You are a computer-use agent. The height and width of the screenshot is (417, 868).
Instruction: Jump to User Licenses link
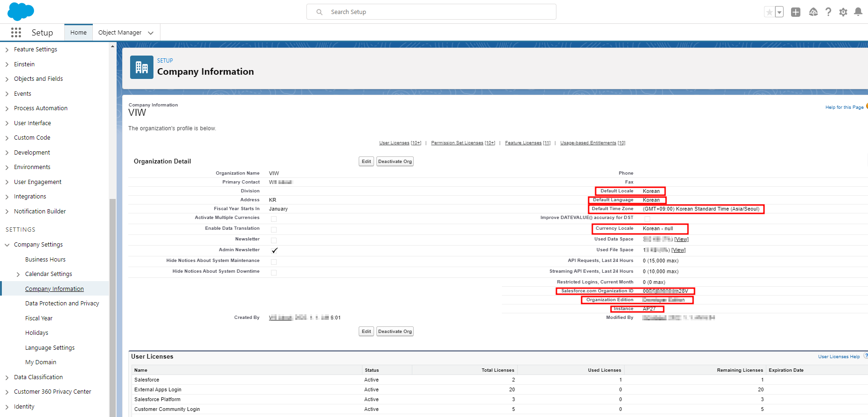[400, 143]
